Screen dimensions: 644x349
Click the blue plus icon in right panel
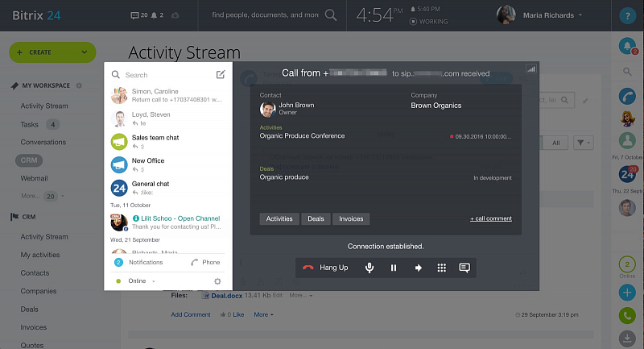(x=627, y=293)
